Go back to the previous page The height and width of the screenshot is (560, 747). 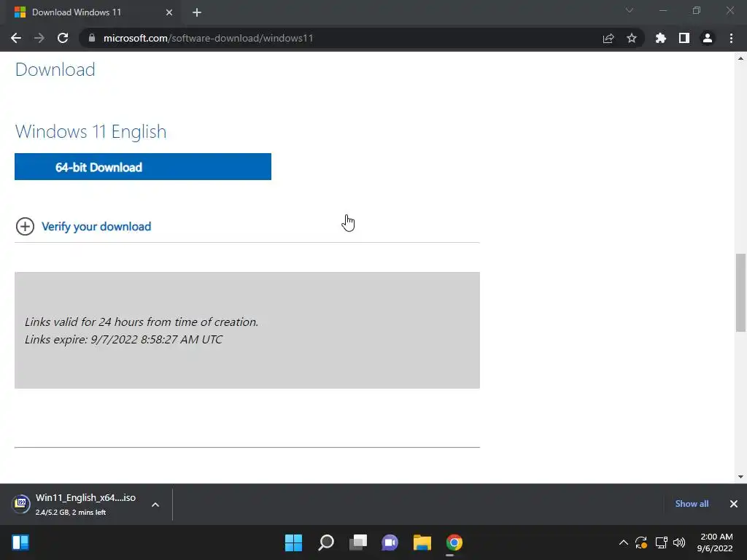coord(16,38)
